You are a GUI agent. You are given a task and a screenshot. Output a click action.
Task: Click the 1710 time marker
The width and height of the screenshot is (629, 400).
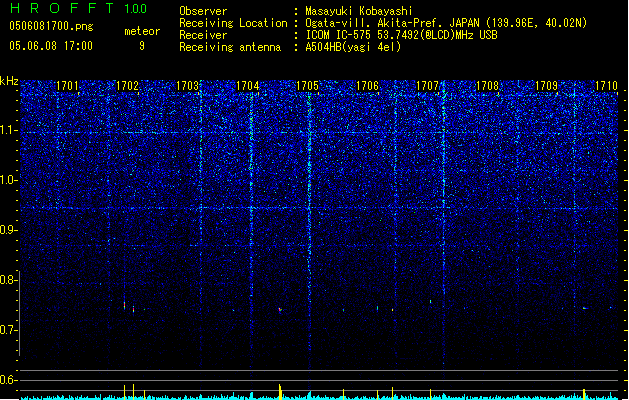[x=606, y=85]
